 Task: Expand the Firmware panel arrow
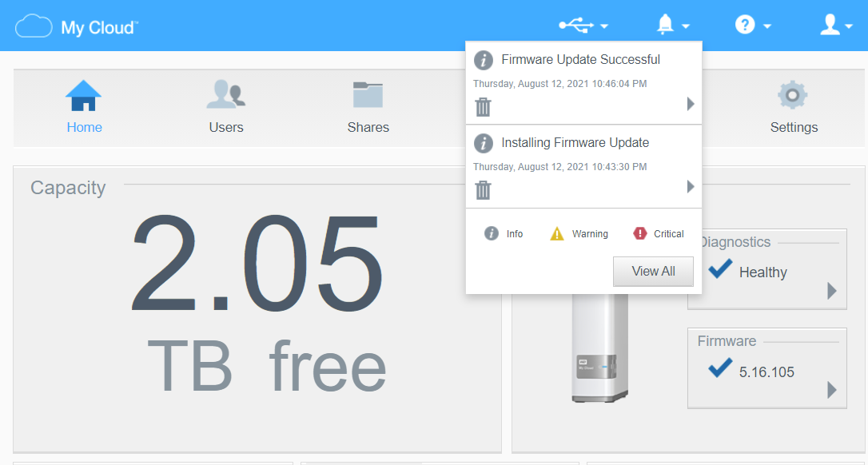pos(831,390)
